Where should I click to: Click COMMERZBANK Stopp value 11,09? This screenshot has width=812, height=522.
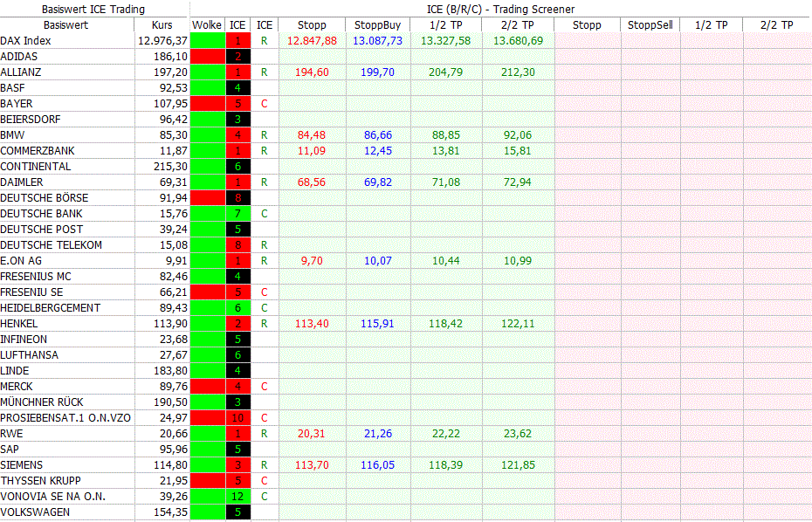pos(312,151)
